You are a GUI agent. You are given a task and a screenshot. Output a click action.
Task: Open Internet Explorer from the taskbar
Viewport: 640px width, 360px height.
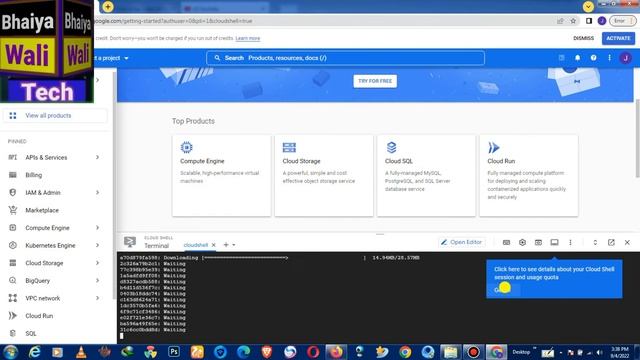tap(34, 352)
